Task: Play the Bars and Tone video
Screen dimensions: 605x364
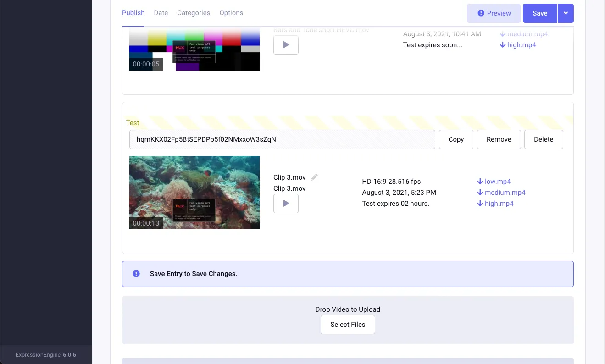Action: pos(286,45)
